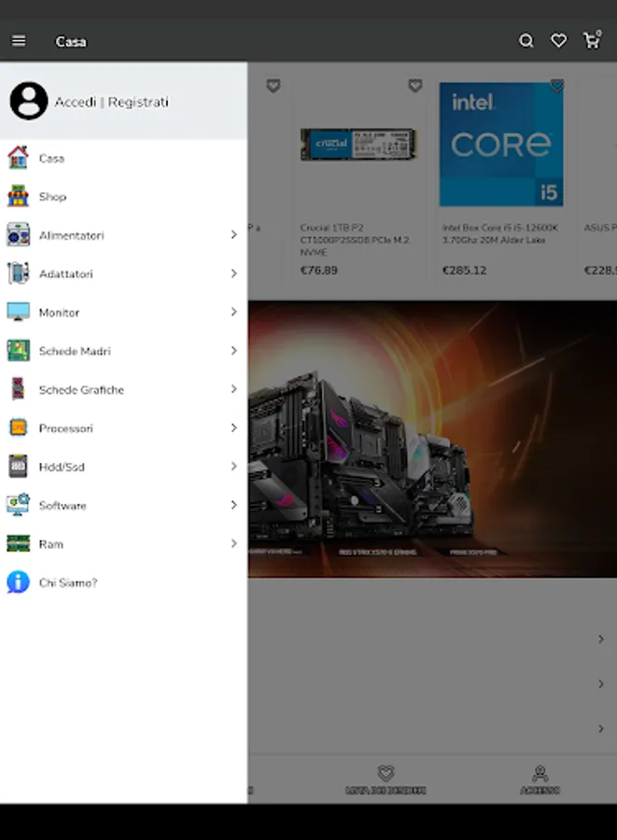Open Adattatori menu entry label

click(x=66, y=273)
